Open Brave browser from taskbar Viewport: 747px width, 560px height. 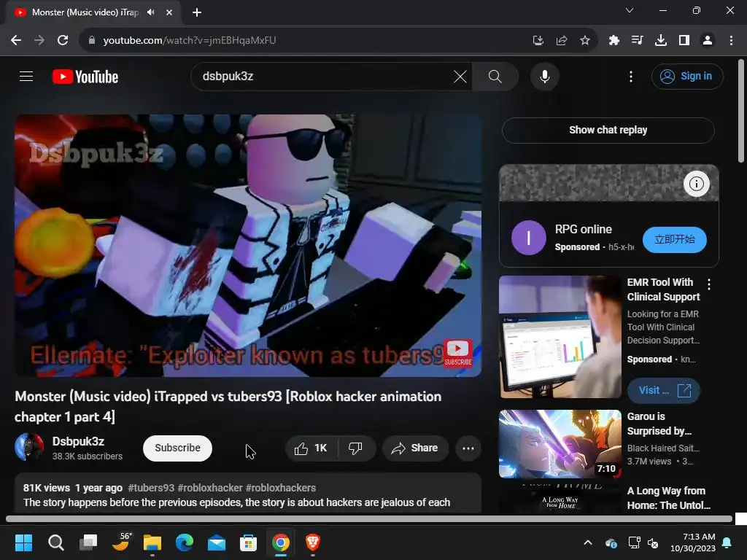(312, 542)
